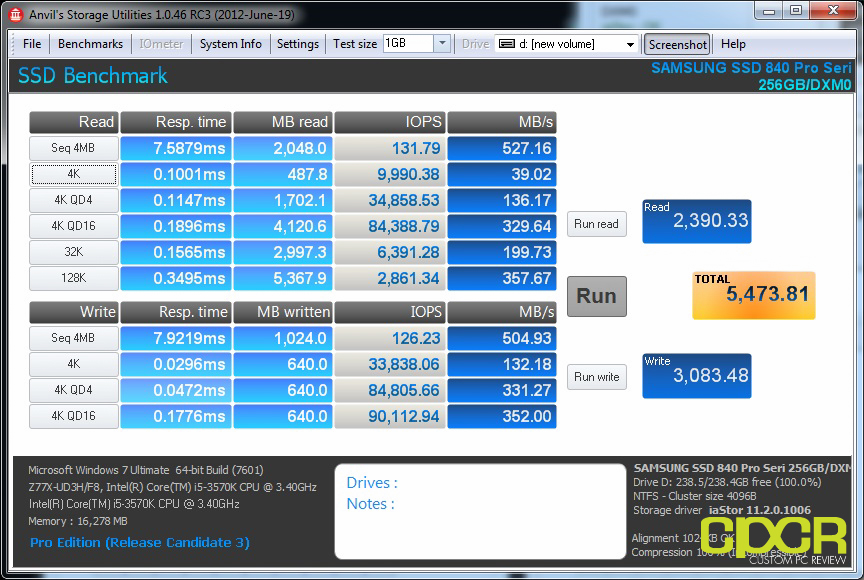Screen dimensions: 864x580
Task: Open the Settings menu
Action: (298, 44)
